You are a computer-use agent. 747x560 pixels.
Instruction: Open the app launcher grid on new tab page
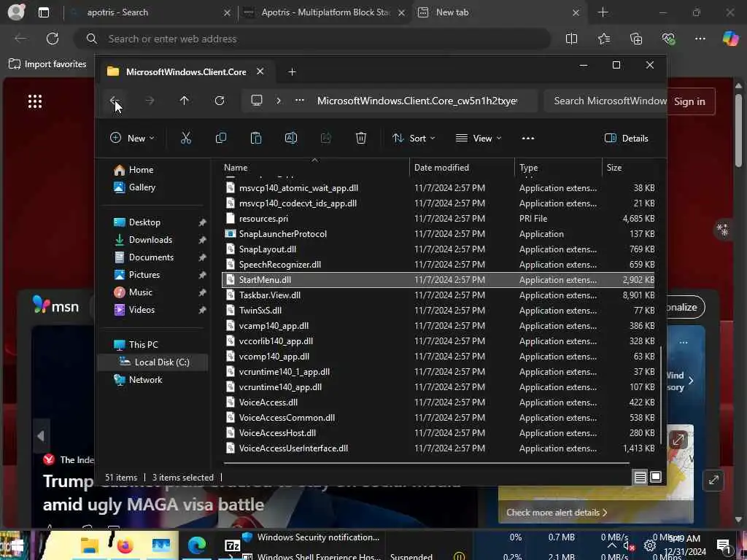coord(35,101)
